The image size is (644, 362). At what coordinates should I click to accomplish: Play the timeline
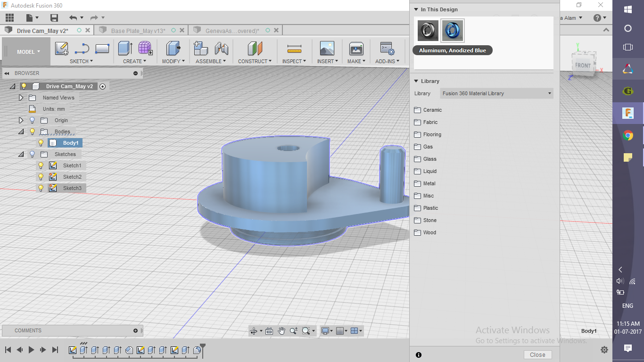(31, 350)
